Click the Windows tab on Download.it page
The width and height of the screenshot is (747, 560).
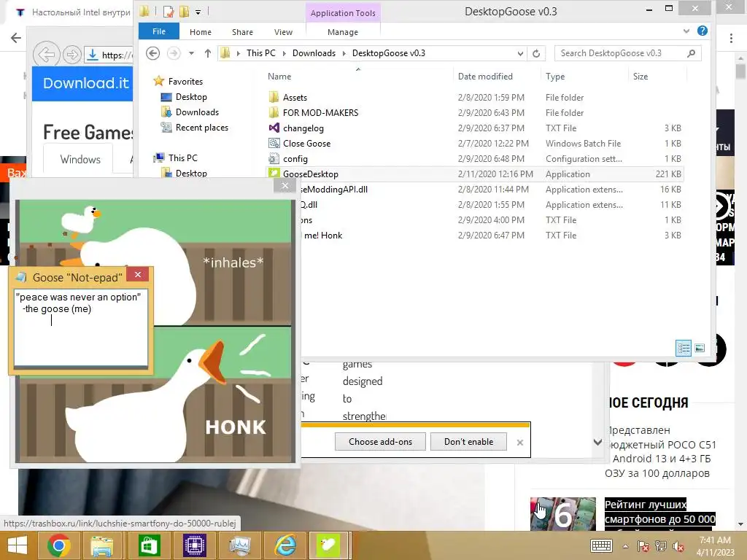[x=80, y=159]
